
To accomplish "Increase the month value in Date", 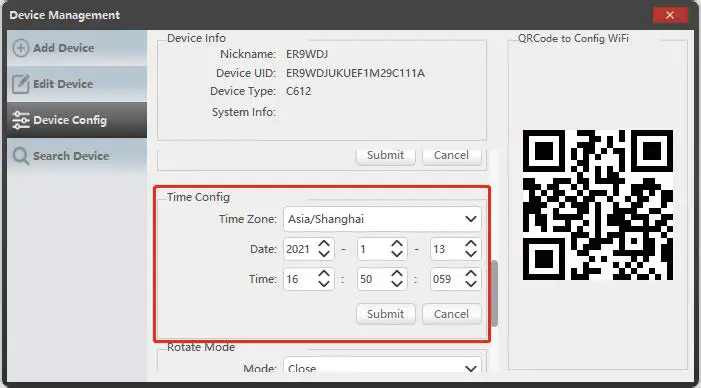I will (x=397, y=244).
